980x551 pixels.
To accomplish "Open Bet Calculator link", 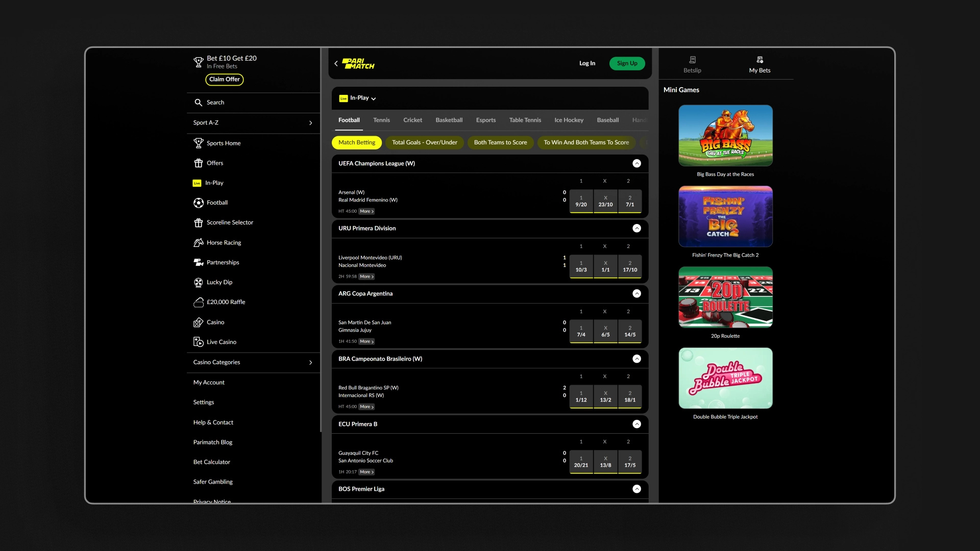I will 212,462.
